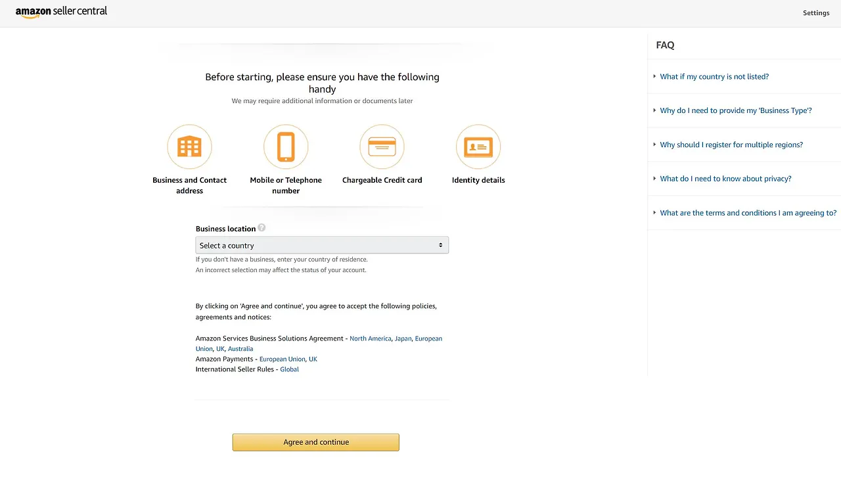Expand 'What if my country is not listed?' FAQ
Viewport: 841px width, 504px height.
pyautogui.click(x=714, y=77)
